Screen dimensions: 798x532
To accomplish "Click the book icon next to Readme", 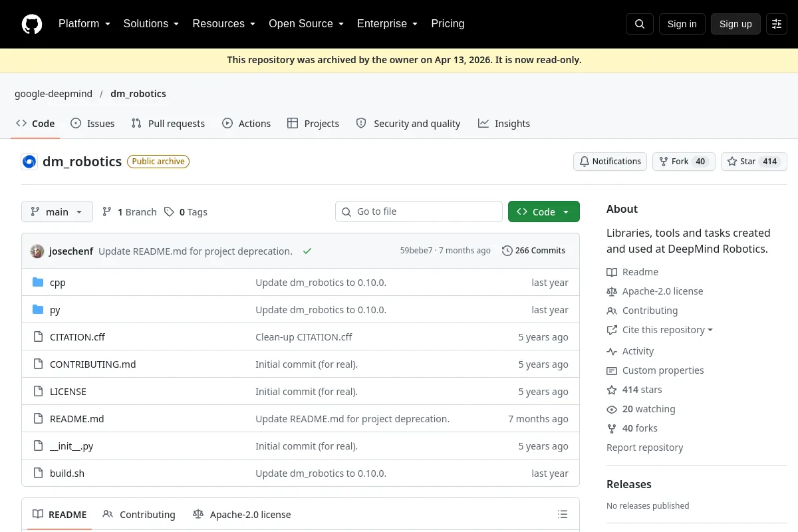I will (612, 272).
